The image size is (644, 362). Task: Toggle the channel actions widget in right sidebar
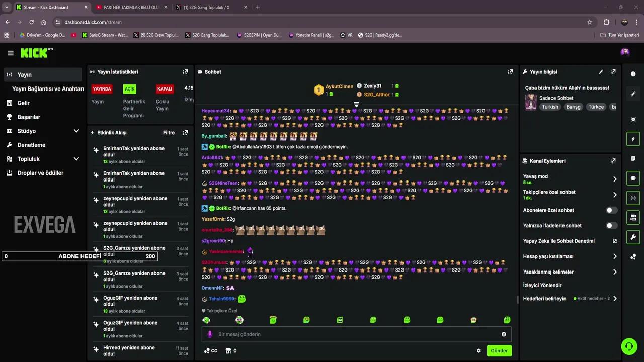click(633, 217)
